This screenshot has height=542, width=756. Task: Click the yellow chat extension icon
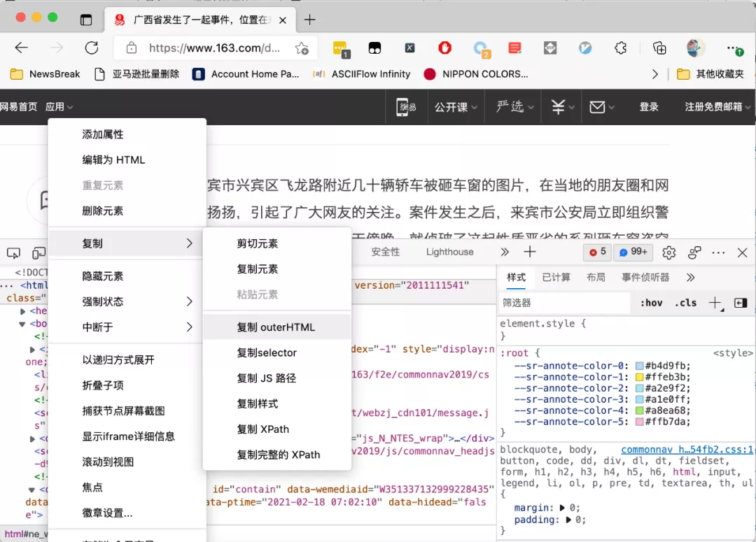click(x=341, y=49)
